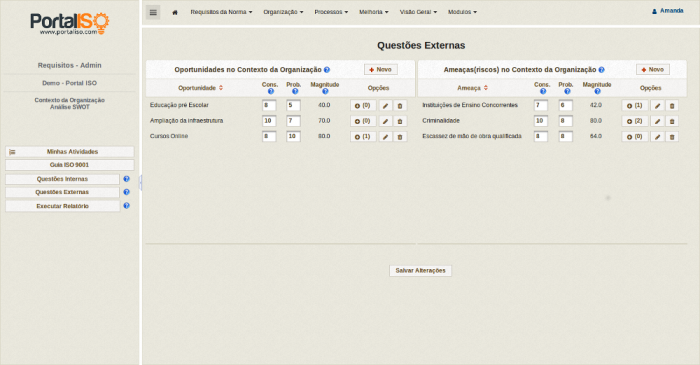
Task: Show help for opportunities Prob. column
Action: [295, 91]
